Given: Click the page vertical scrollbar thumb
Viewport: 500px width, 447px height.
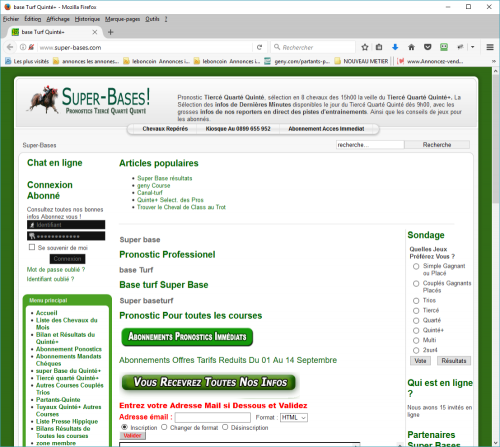Looking at the screenshot, I should (x=495, y=139).
